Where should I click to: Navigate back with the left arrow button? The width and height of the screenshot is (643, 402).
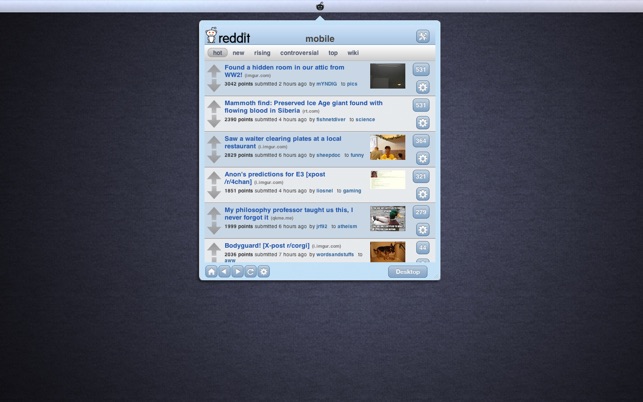point(224,272)
